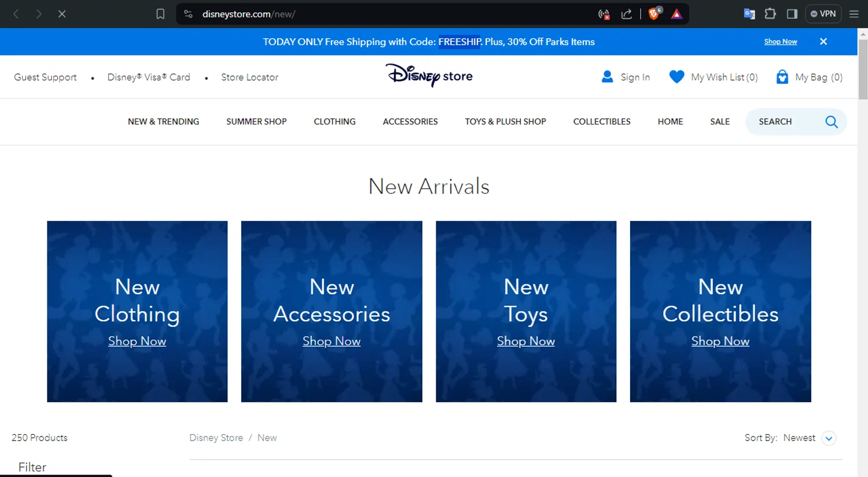
Task: Click Shop Now under New Accessories
Action: click(332, 341)
